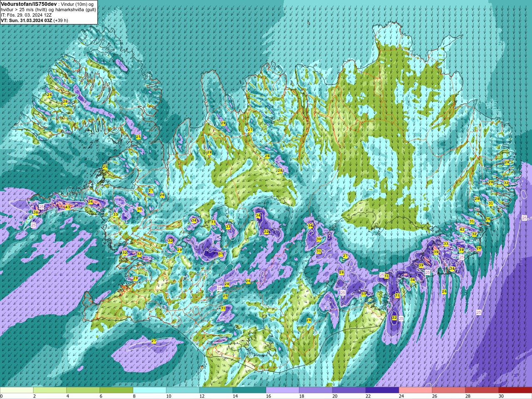
Task: Click the '16' tick label on the color scale
Action: coord(268,396)
